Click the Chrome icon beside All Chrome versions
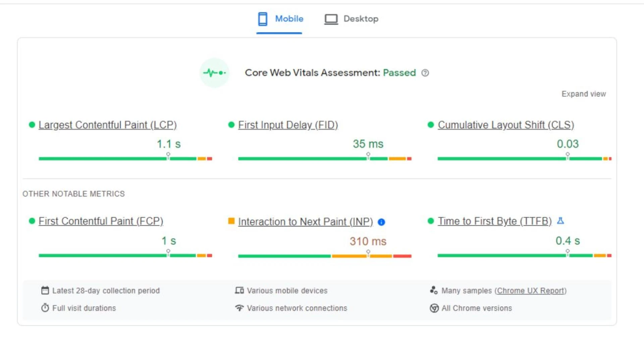Screen dimensions: 644x337 (434, 308)
